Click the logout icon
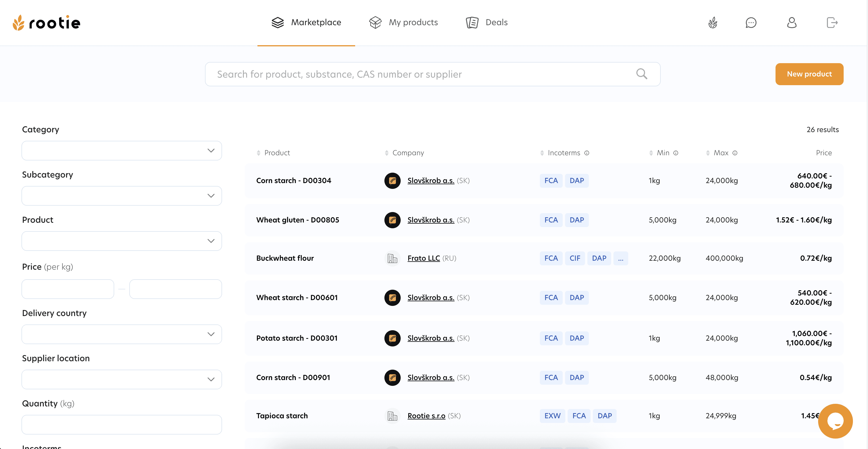This screenshot has height=449, width=868. click(832, 23)
